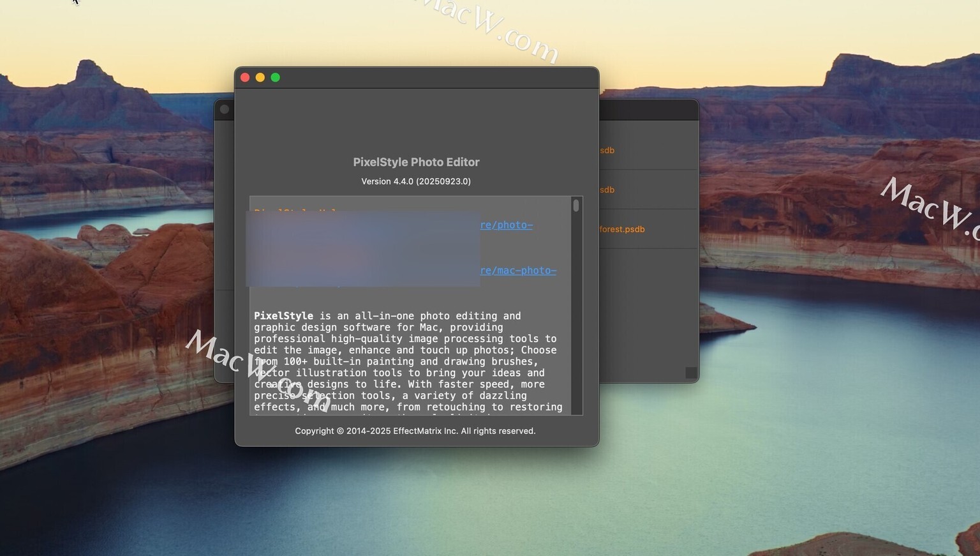Viewport: 980px width, 556px height.
Task: Click the "PixelStyle Photo Editor" heading
Action: 416,162
